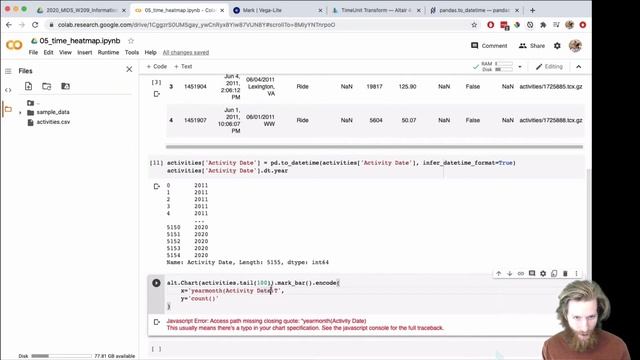Switch to pandas.to_datetime tab

473,10
